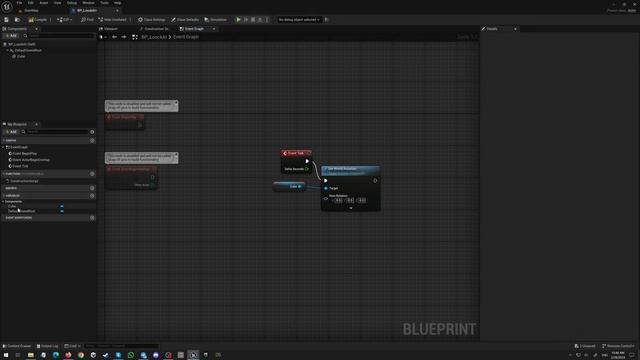Click add function plus icon in Functions header

(92, 174)
